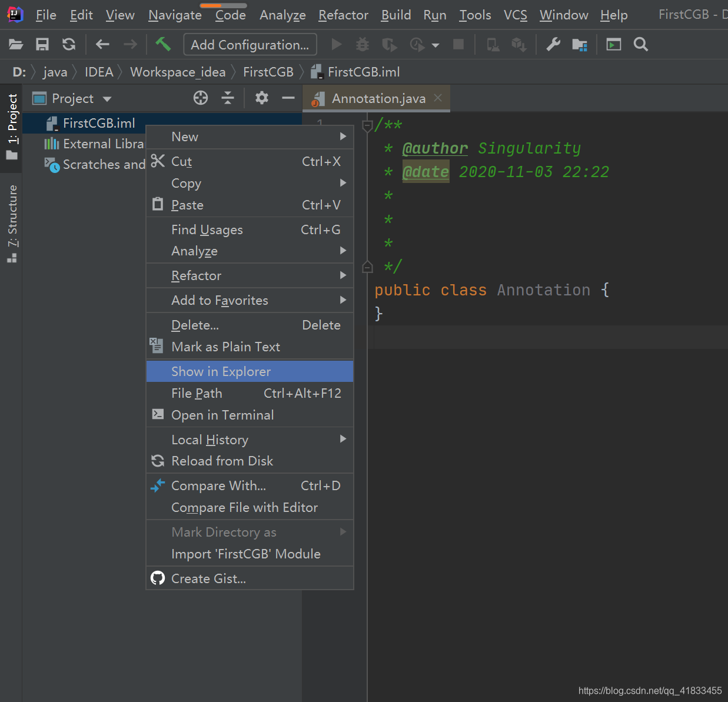
Task: Navigate back with the left arrow icon
Action: tap(102, 44)
